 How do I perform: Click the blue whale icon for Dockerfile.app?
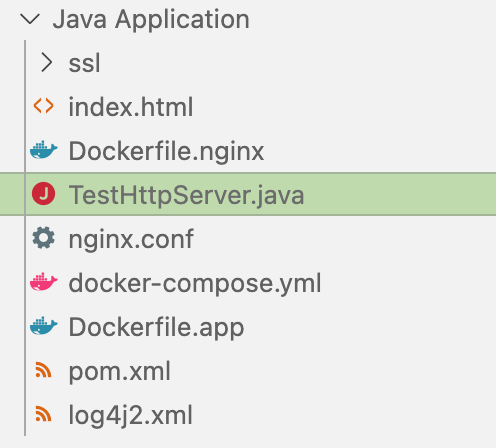pos(44,326)
